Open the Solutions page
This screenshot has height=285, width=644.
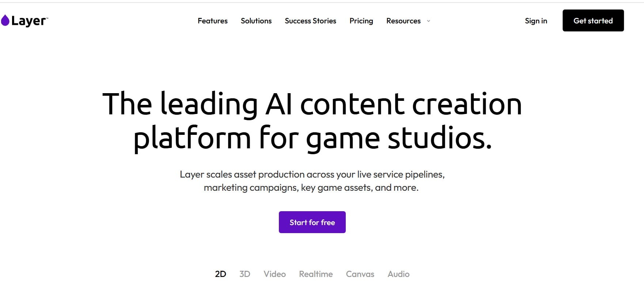coord(256,21)
